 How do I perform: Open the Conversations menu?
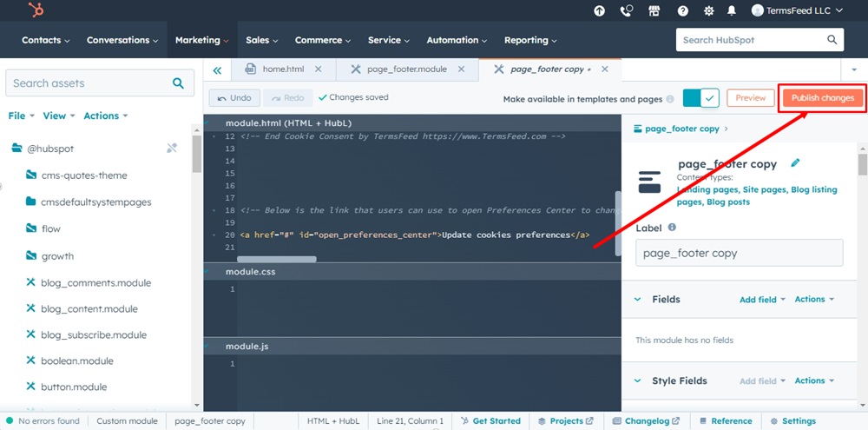click(x=122, y=40)
